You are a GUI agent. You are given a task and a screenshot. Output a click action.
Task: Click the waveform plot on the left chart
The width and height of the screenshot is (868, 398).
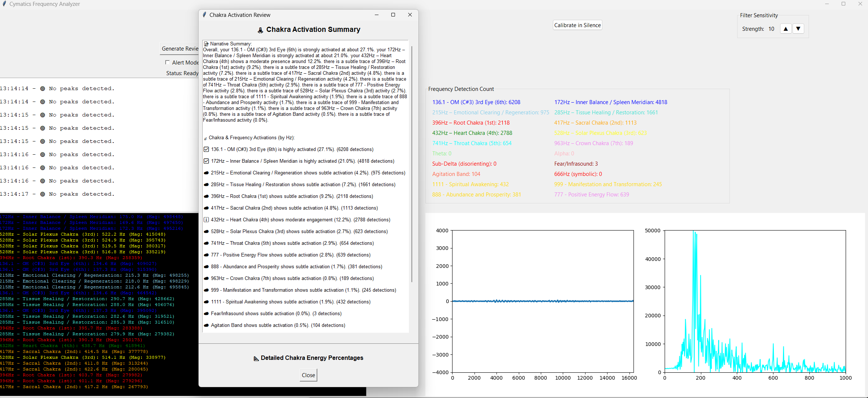click(543, 301)
